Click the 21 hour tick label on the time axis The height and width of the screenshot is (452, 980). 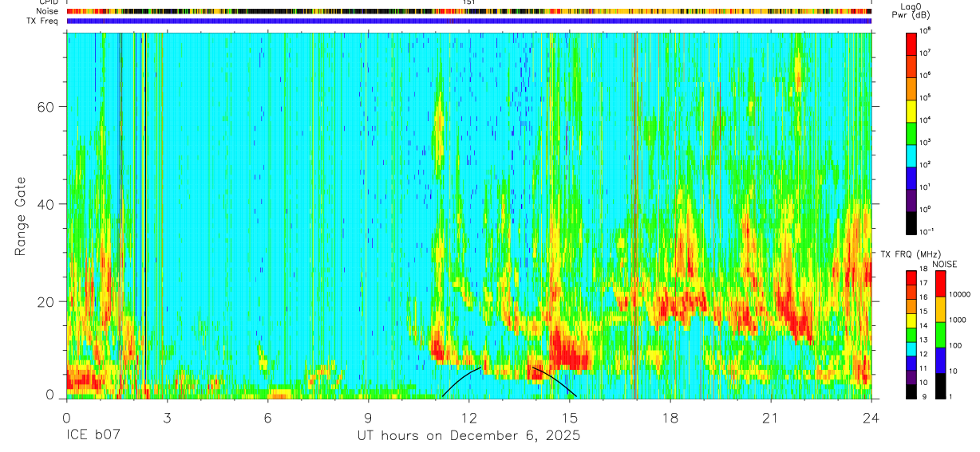771,417
